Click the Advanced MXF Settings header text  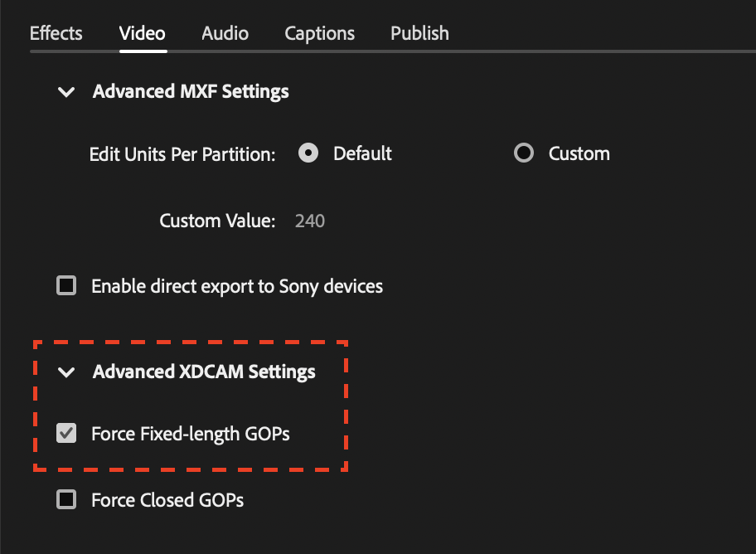(192, 91)
